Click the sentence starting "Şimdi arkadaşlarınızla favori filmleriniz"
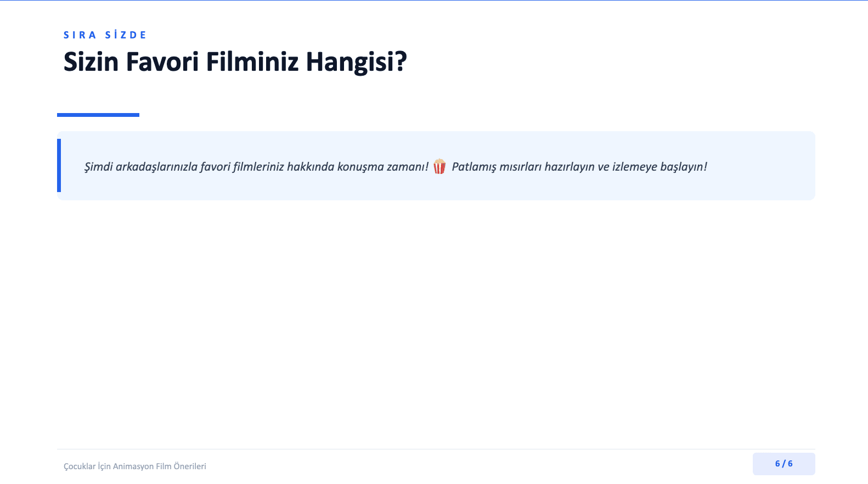Screen dimensions: 868x484 point(256,167)
